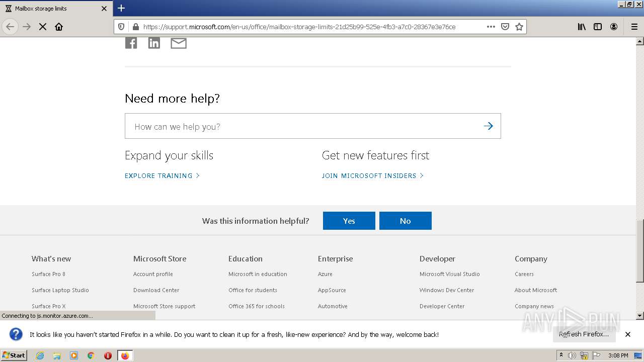Show hidden system tray icons
Image resolution: width=644 pixels, height=362 pixels.
[561, 355]
